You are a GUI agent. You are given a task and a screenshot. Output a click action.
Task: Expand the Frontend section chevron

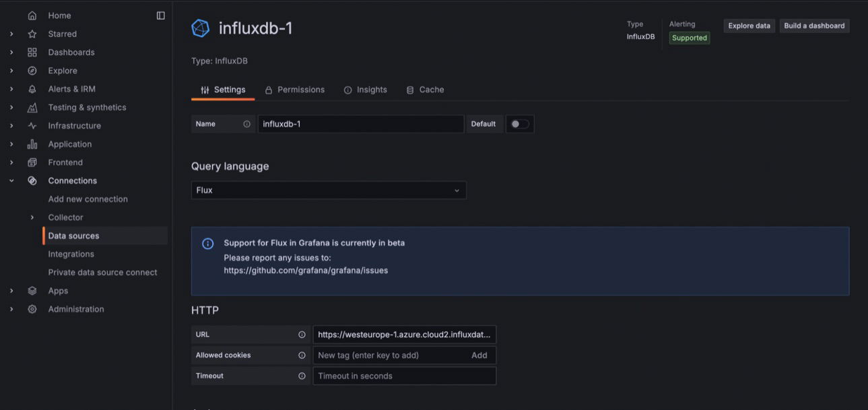11,162
